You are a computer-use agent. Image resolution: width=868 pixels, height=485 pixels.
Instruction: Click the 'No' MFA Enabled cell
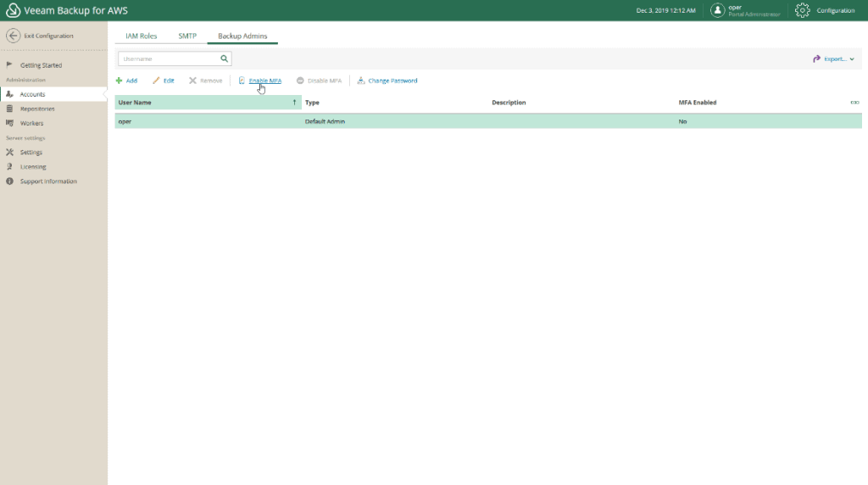tap(682, 121)
